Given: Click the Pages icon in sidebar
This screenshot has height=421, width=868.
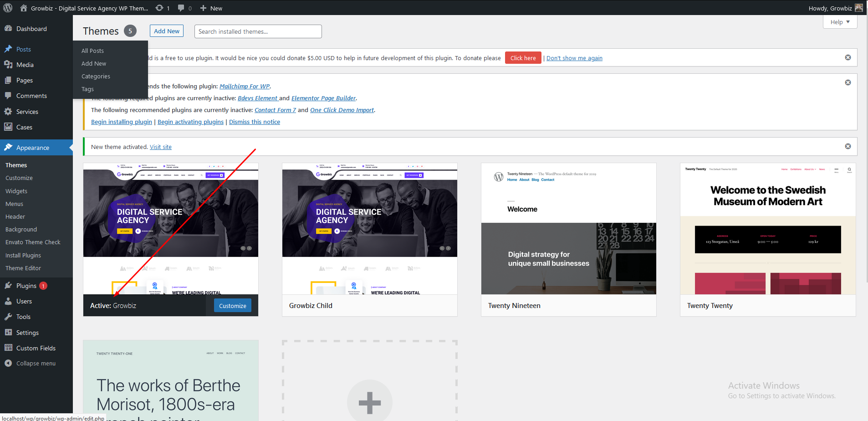Looking at the screenshot, I should point(8,80).
